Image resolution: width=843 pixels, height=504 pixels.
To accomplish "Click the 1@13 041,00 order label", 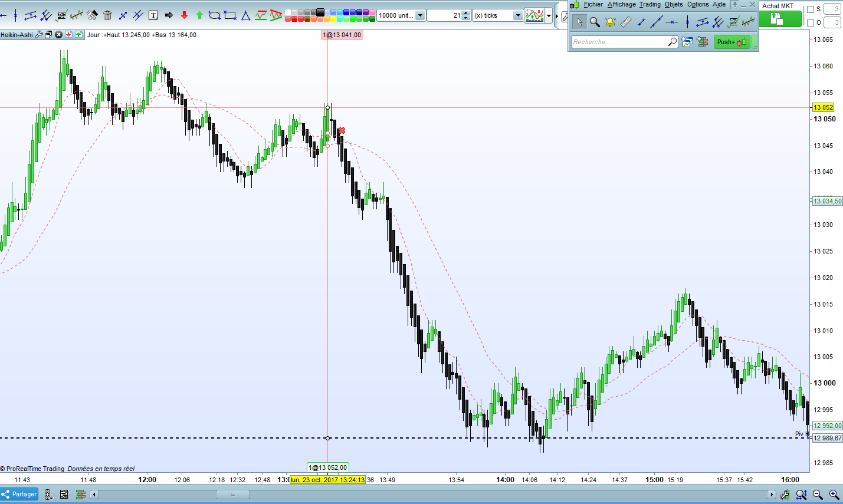I will [x=342, y=35].
